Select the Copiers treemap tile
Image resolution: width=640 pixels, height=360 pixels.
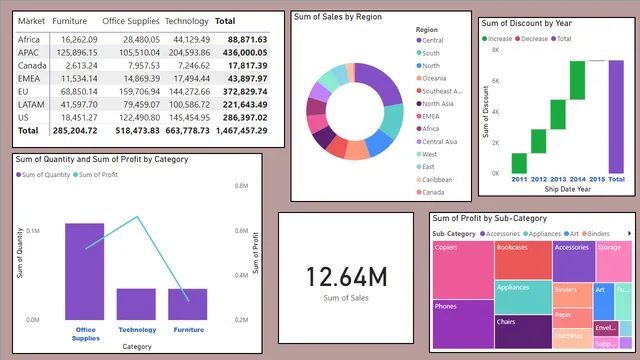pos(463,270)
